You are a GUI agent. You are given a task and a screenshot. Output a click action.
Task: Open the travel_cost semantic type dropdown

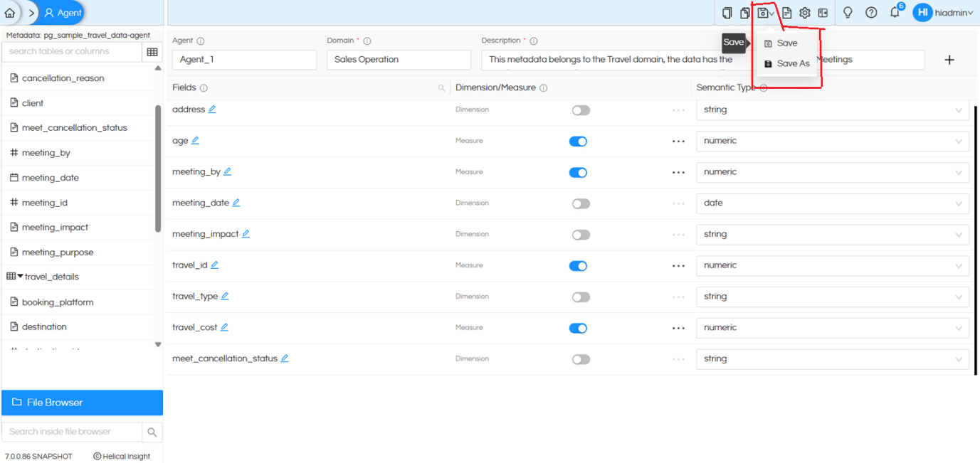click(x=832, y=328)
